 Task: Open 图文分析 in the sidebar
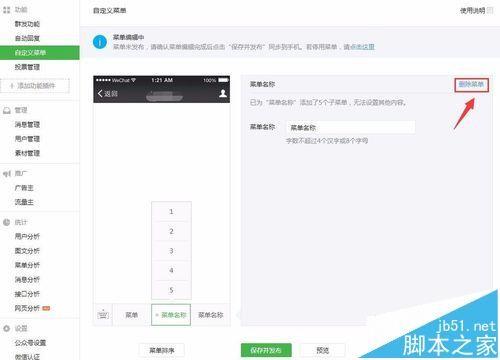pos(27,251)
